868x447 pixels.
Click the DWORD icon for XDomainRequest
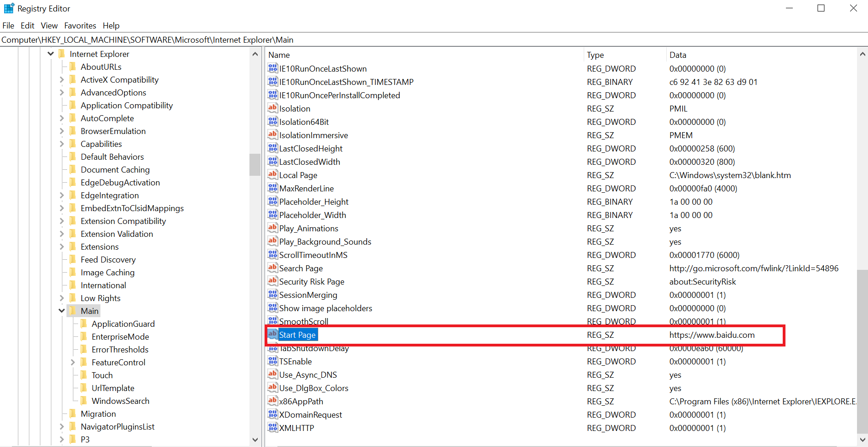click(x=273, y=414)
